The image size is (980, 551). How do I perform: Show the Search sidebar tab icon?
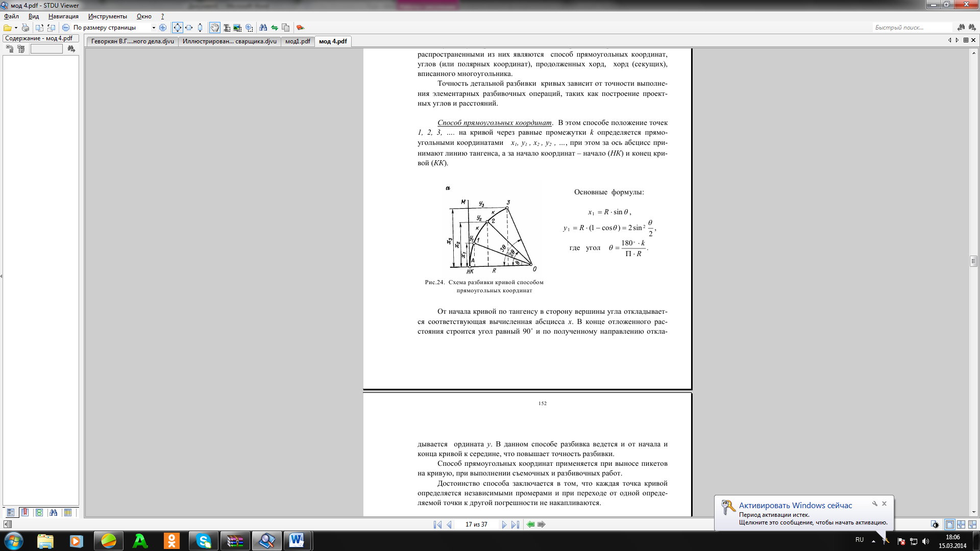54,512
